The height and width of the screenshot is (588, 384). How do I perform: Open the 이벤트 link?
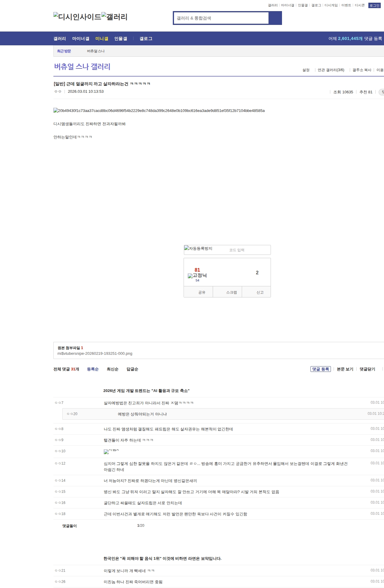[346, 5]
